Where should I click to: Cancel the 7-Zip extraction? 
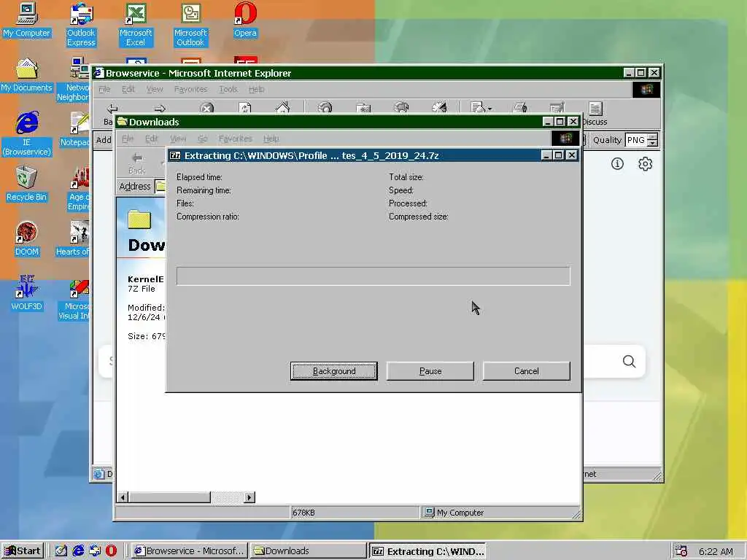527,371
